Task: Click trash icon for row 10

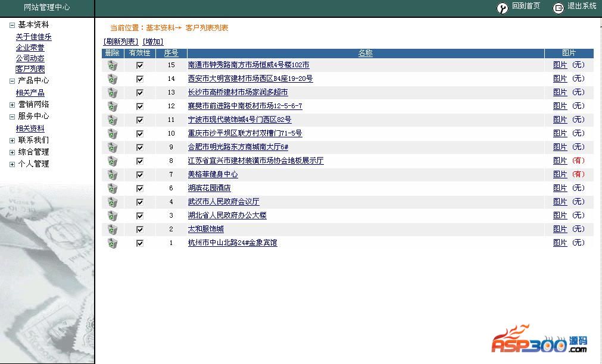Action: point(112,133)
